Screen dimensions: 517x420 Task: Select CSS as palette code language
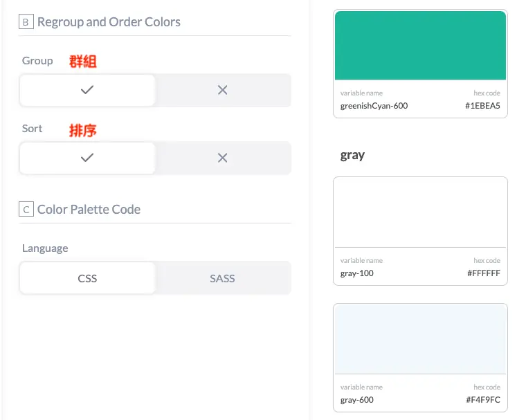tap(87, 278)
